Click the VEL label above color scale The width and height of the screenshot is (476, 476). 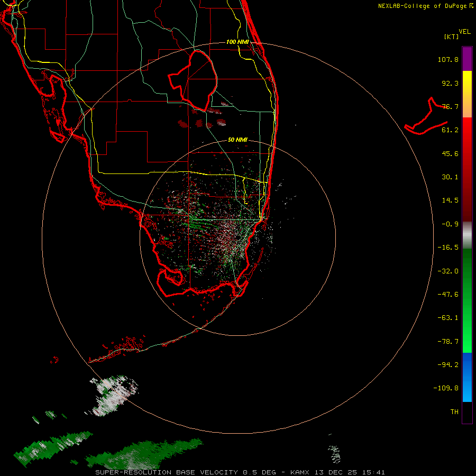(x=465, y=32)
